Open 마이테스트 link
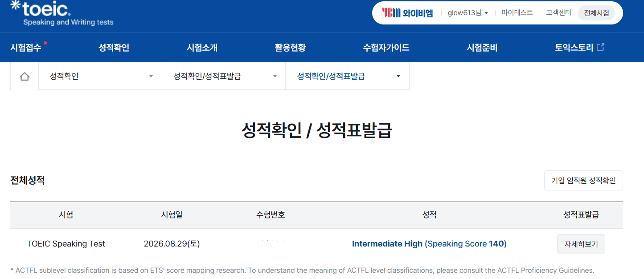Screen dimensions: 644x279 517,13
